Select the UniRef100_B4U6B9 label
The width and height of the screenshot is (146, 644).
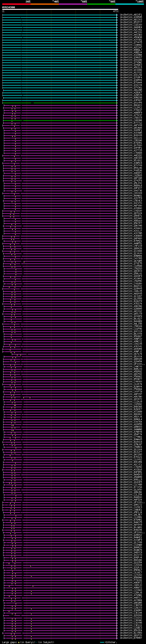click(x=131, y=321)
